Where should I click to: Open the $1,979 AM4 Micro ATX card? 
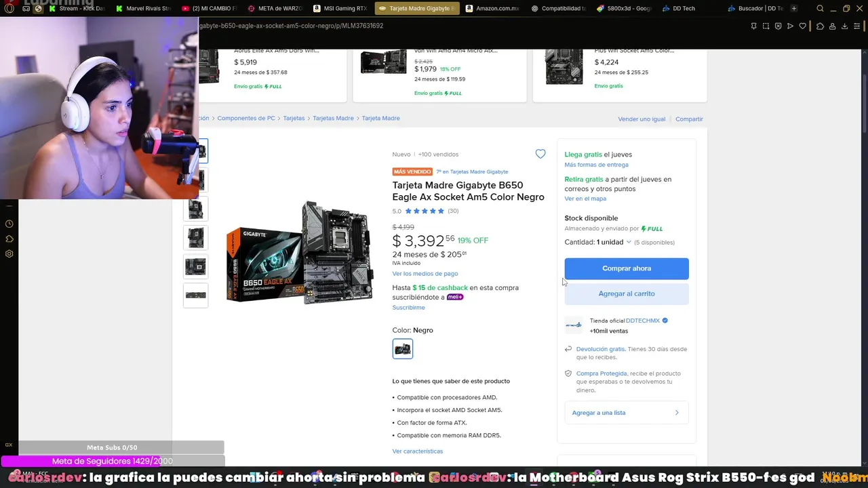pos(439,75)
